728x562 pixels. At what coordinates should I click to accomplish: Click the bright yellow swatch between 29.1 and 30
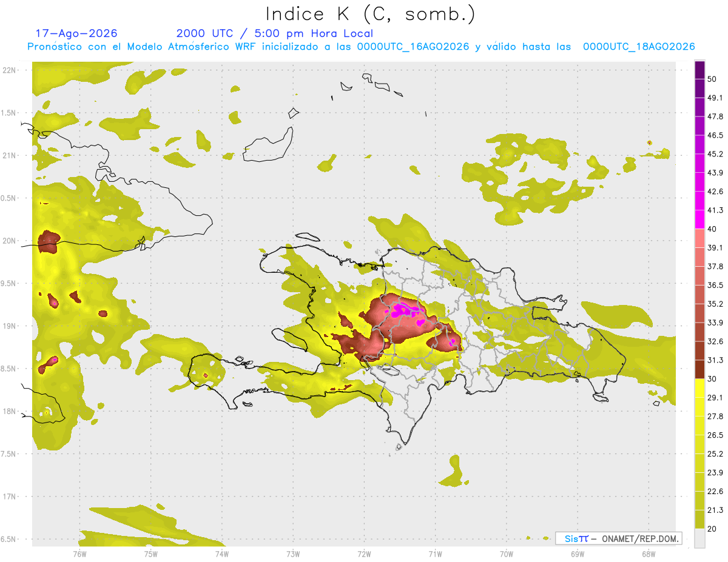(x=699, y=388)
